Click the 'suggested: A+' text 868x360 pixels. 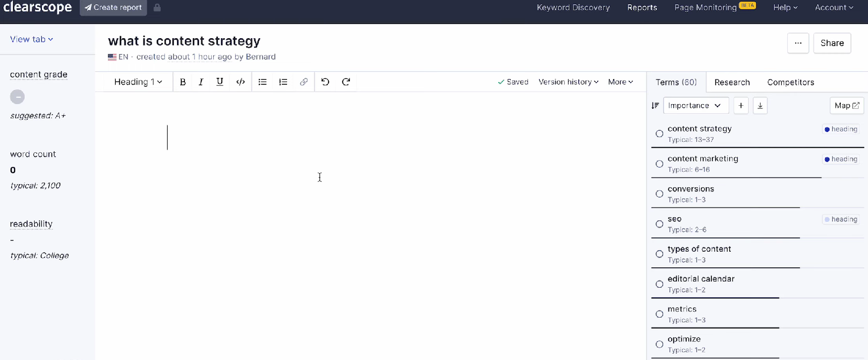[38, 116]
